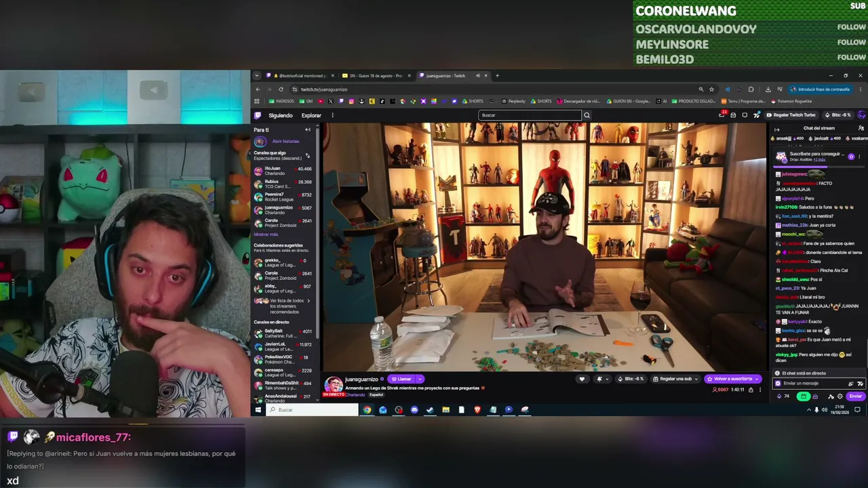The image size is (868, 488).
Task: Open chat settings gear icon
Action: 840,396
